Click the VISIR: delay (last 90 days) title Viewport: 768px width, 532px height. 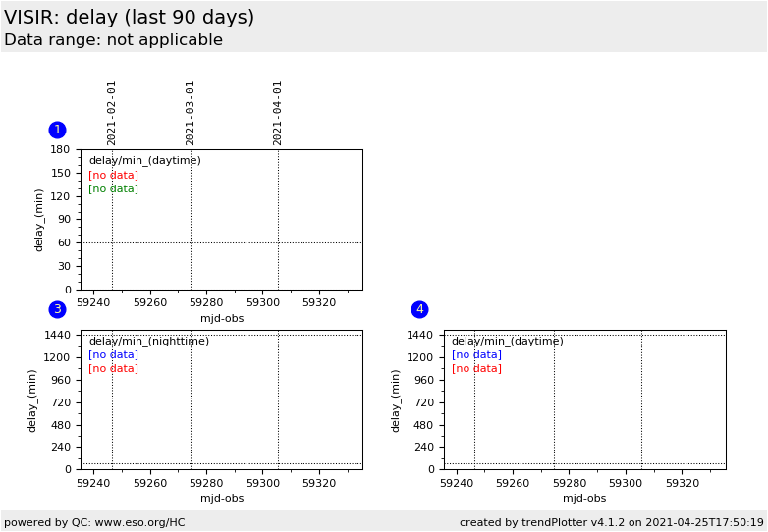pyautogui.click(x=129, y=18)
